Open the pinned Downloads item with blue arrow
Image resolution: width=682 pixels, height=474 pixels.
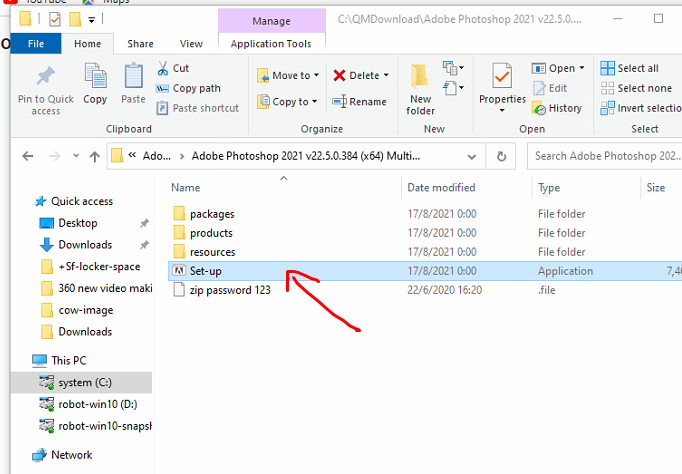[x=85, y=245]
